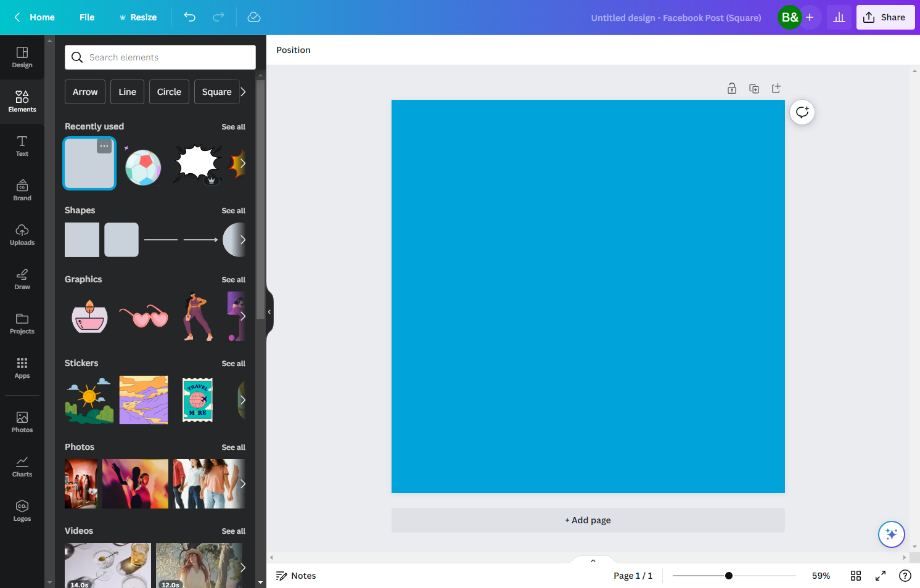Select the Draw tool

(22, 279)
